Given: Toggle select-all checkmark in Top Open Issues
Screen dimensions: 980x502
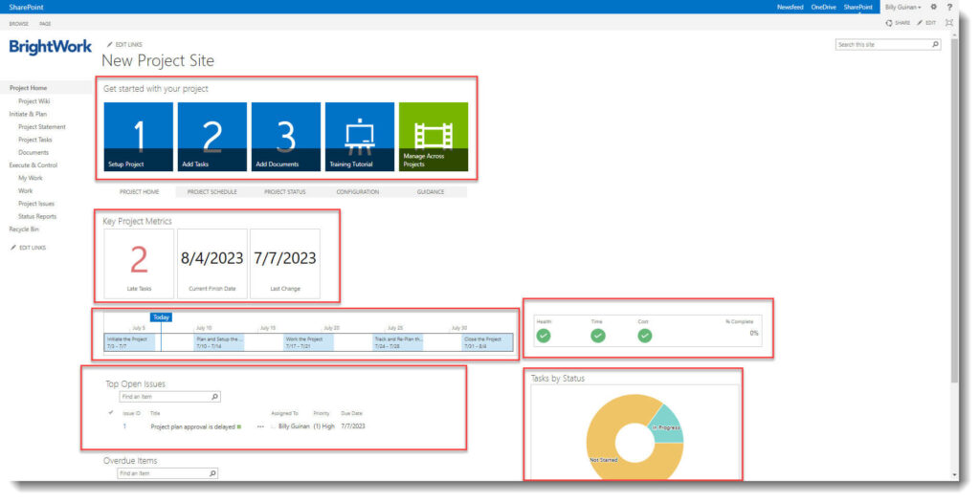Looking at the screenshot, I should [111, 412].
